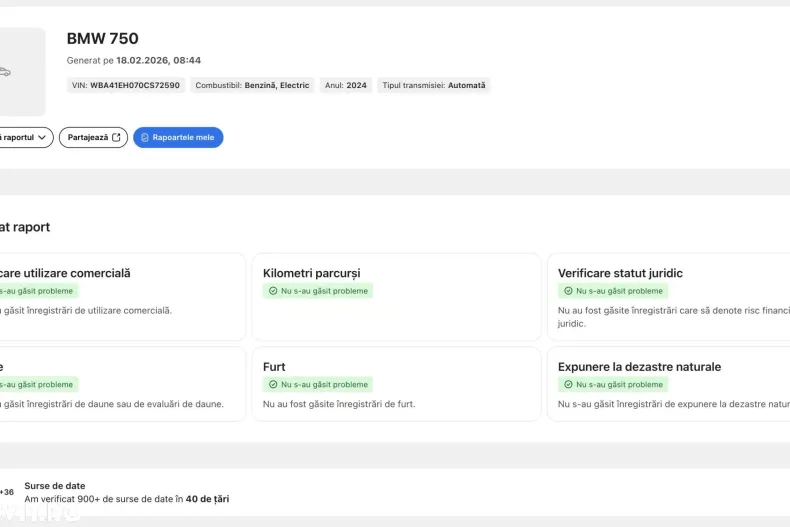790x527 pixels.
Task: Click check icon under Expunere la dezastre naturale
Action: (568, 384)
